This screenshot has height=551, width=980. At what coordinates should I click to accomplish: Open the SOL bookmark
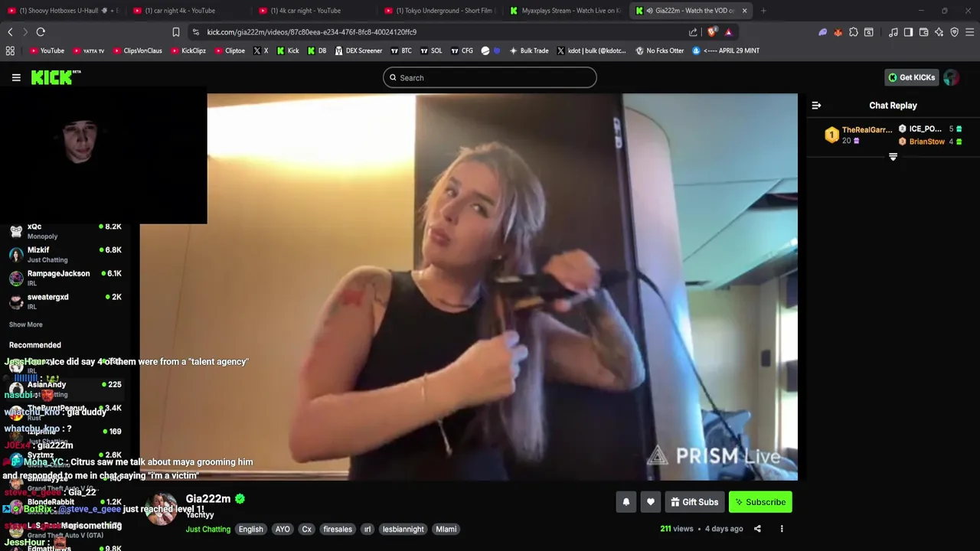point(431,51)
